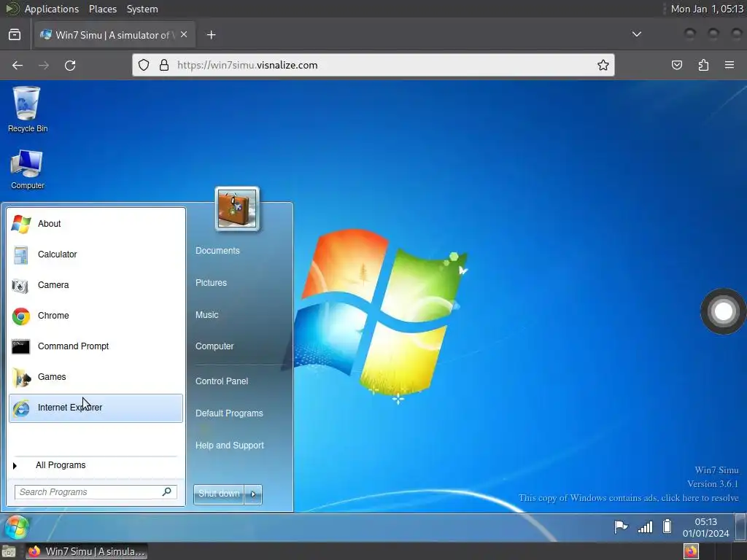Open the list all tabs dropdown
The width and height of the screenshot is (747, 560).
point(636,34)
